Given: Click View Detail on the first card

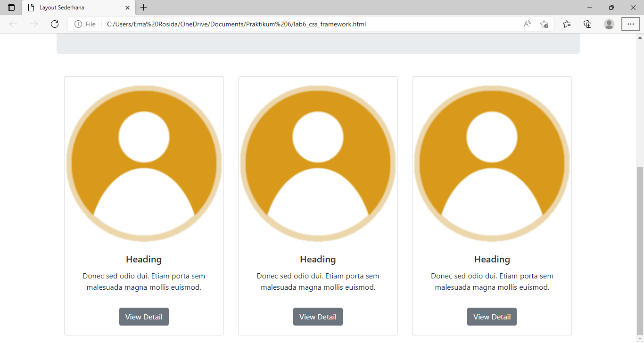Looking at the screenshot, I should pyautogui.click(x=144, y=316).
